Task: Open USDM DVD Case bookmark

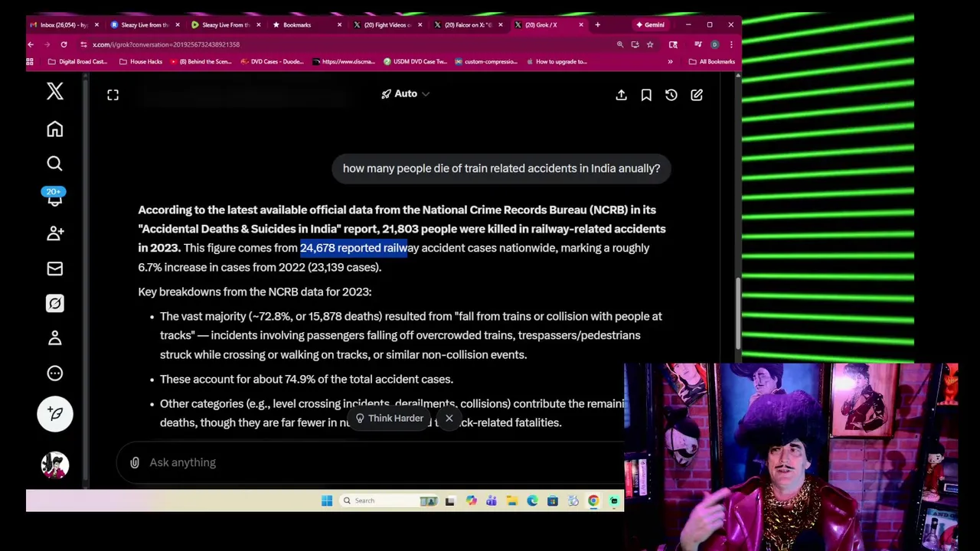Action: (416, 61)
